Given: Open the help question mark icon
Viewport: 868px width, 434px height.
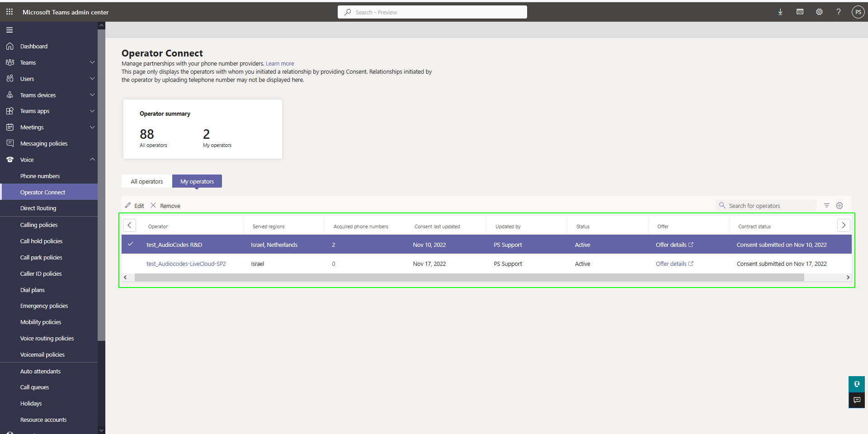Looking at the screenshot, I should (x=839, y=12).
